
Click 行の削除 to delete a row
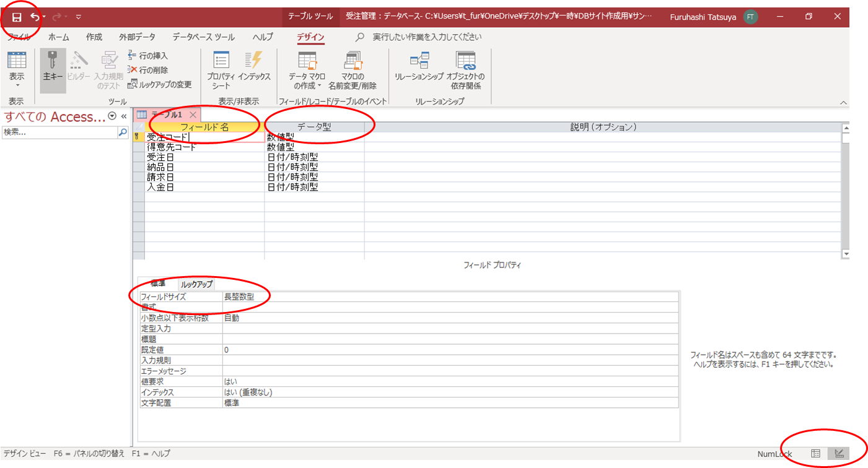pyautogui.click(x=147, y=70)
